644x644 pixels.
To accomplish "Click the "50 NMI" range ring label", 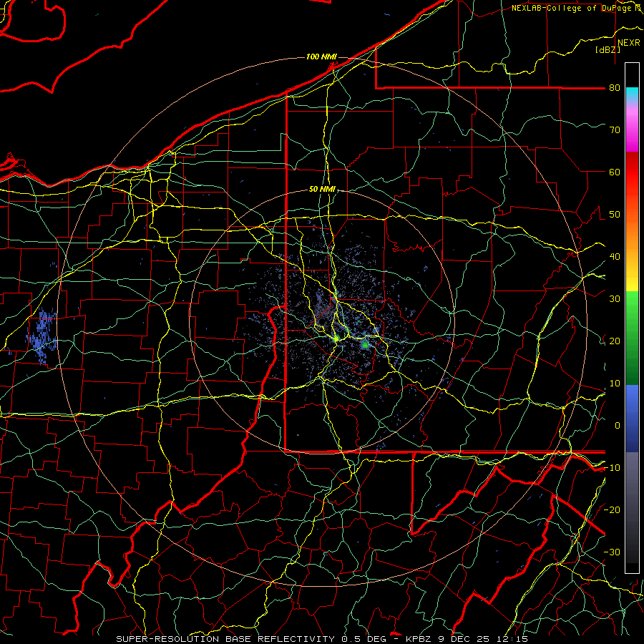I will coord(322,189).
